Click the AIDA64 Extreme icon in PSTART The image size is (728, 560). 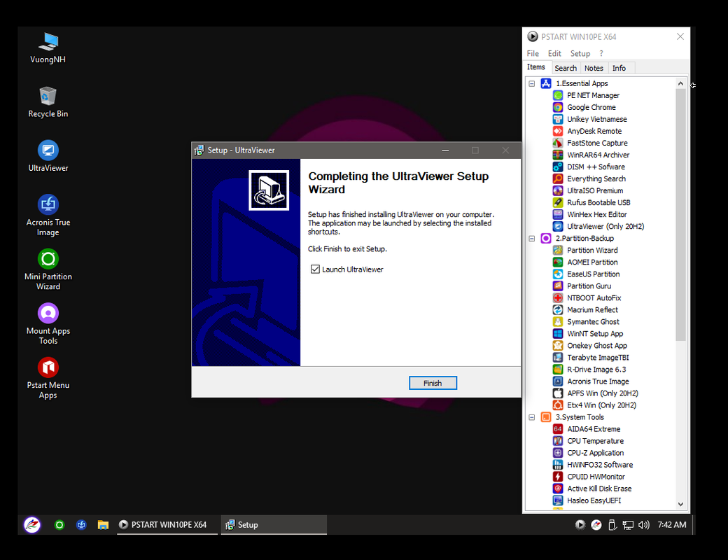coord(558,429)
